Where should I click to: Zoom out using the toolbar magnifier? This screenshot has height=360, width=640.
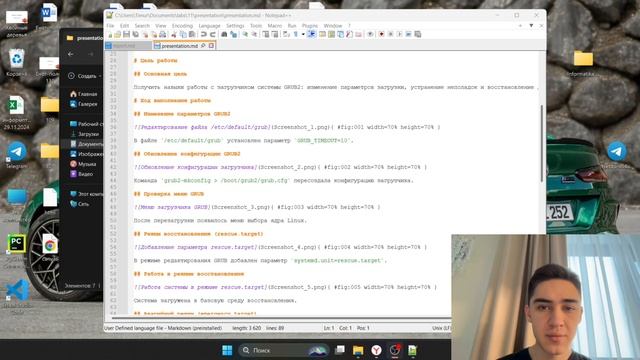254,34
